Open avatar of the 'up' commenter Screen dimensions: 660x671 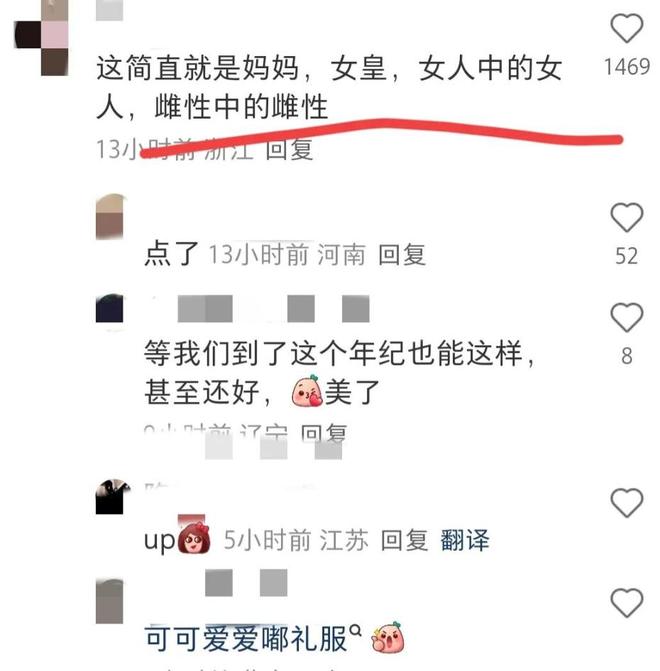tap(112, 496)
